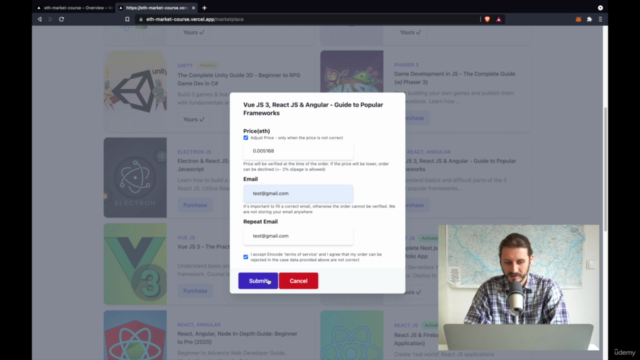Open the React Angular Node course thumbnail
This screenshot has height=360, width=640.
(x=135, y=335)
